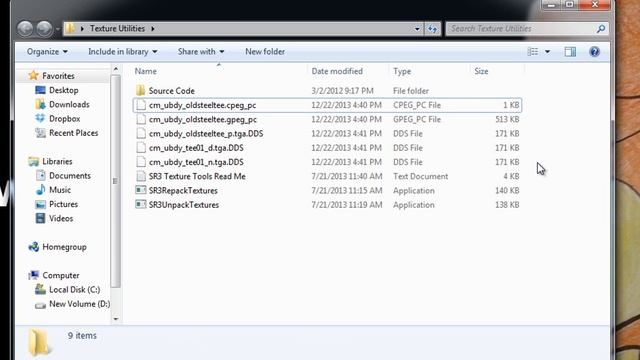Open the Organize dropdown menu

pos(47,52)
